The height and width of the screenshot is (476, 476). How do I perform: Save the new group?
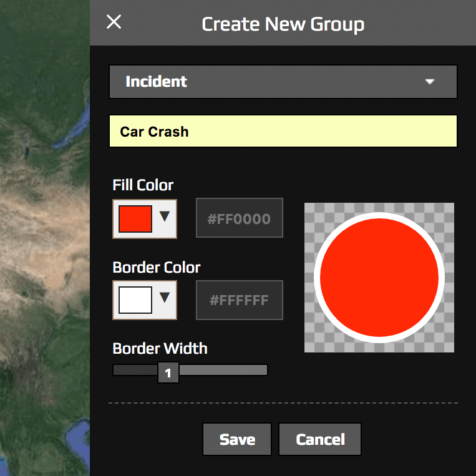[237, 439]
